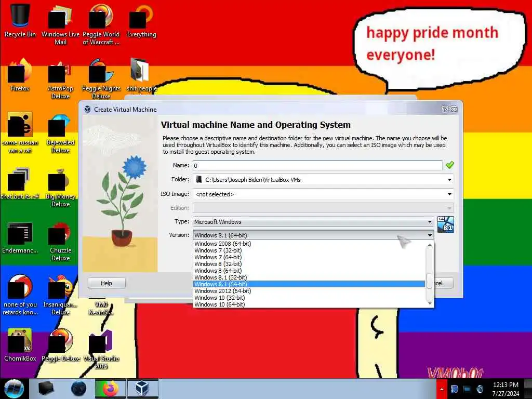Open the Everything desktop shortcut
The width and height of the screenshot is (532, 399).
pos(141,20)
